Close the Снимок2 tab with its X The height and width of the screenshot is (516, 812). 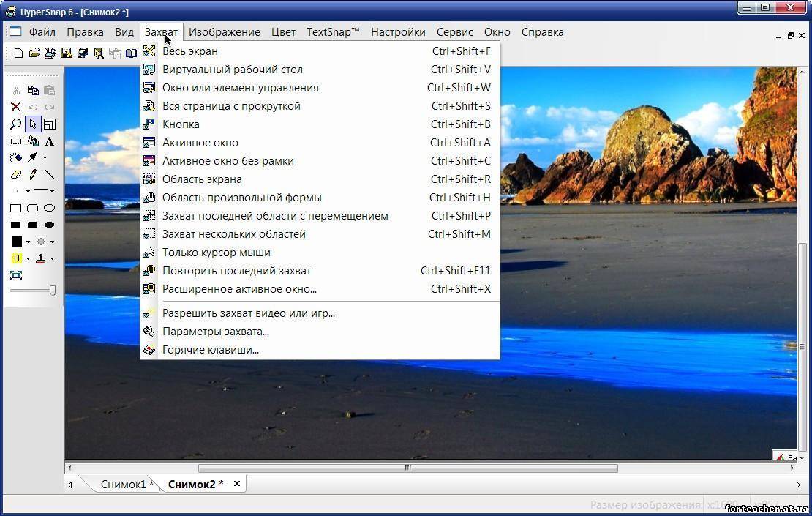click(x=236, y=484)
